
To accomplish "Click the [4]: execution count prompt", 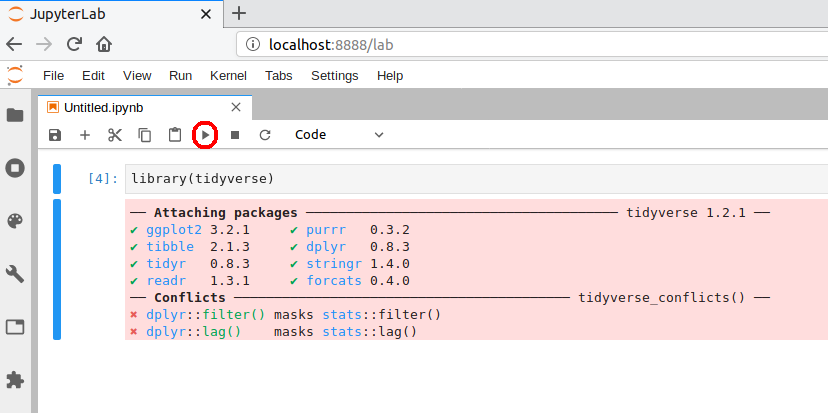I will pos(103,179).
